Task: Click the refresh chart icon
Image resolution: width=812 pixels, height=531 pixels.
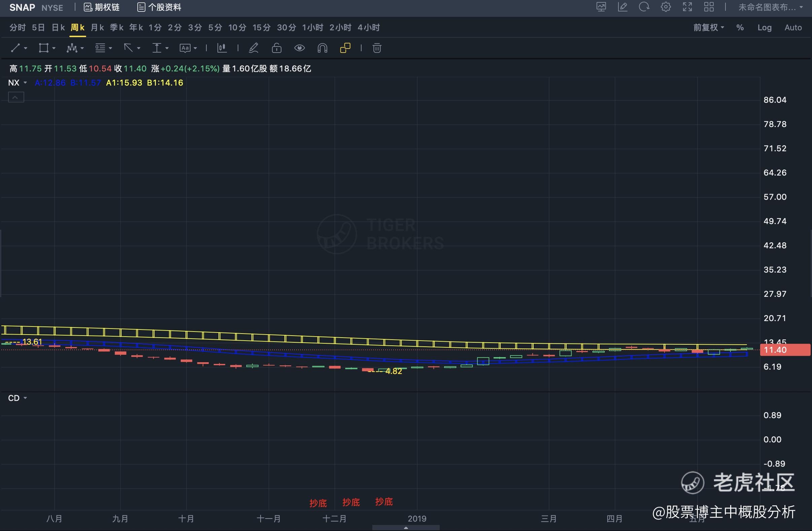Action: click(x=644, y=7)
